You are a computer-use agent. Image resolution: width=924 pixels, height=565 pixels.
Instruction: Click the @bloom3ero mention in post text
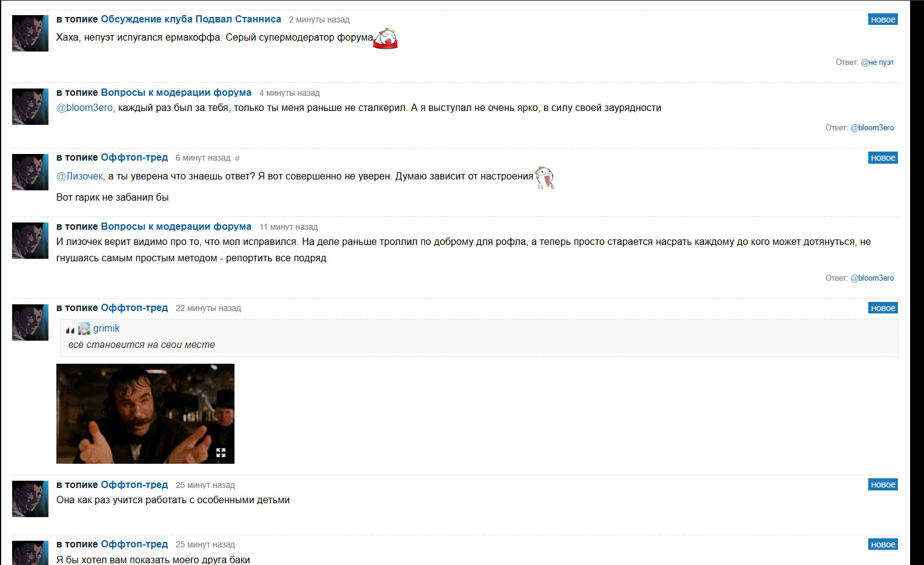tap(84, 108)
